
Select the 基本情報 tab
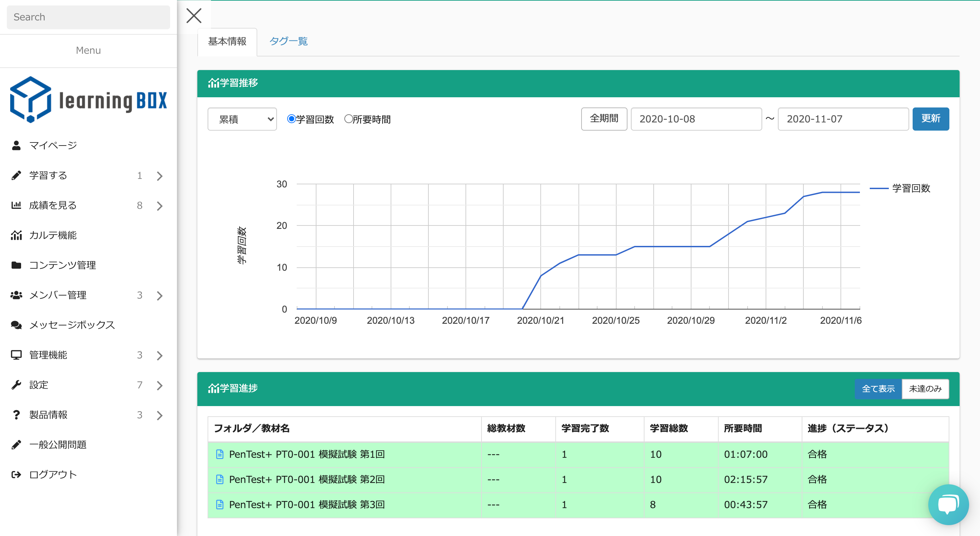(x=227, y=41)
